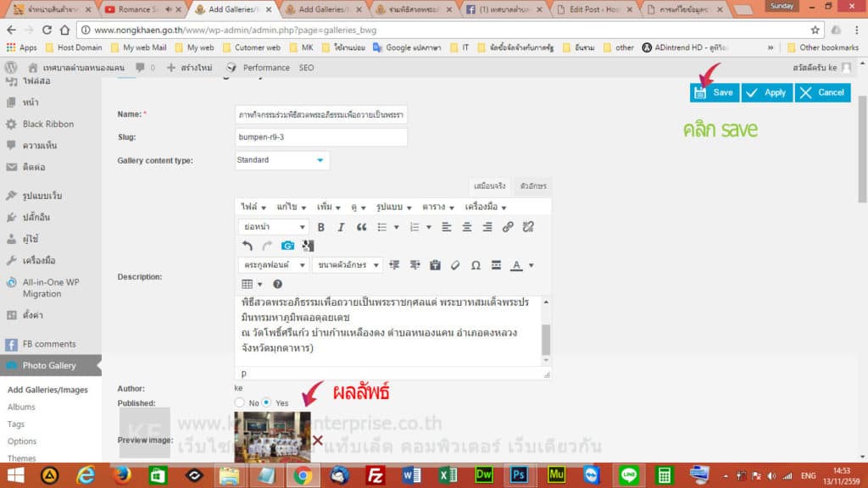
Task: Undo the last edit in the editor
Action: pyautogui.click(x=247, y=245)
